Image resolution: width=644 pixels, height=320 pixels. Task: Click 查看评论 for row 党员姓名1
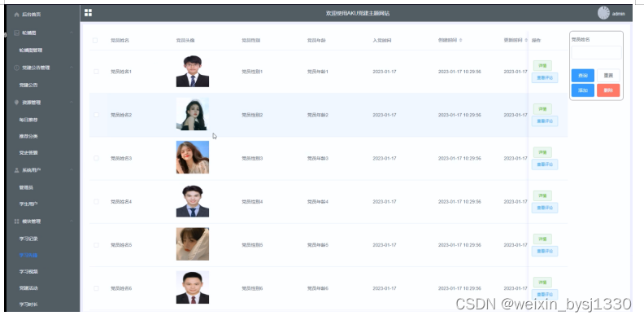[x=545, y=77]
